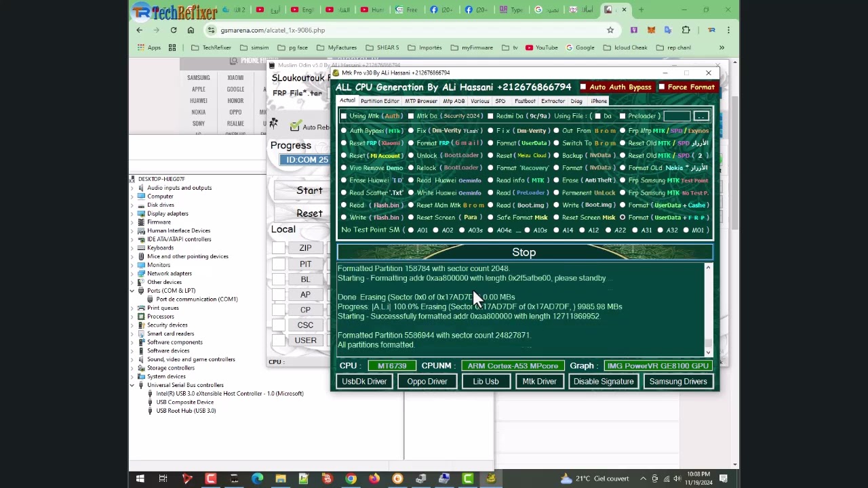Select the Keyboards device category icon
The height and width of the screenshot is (488, 868).
[141, 247]
